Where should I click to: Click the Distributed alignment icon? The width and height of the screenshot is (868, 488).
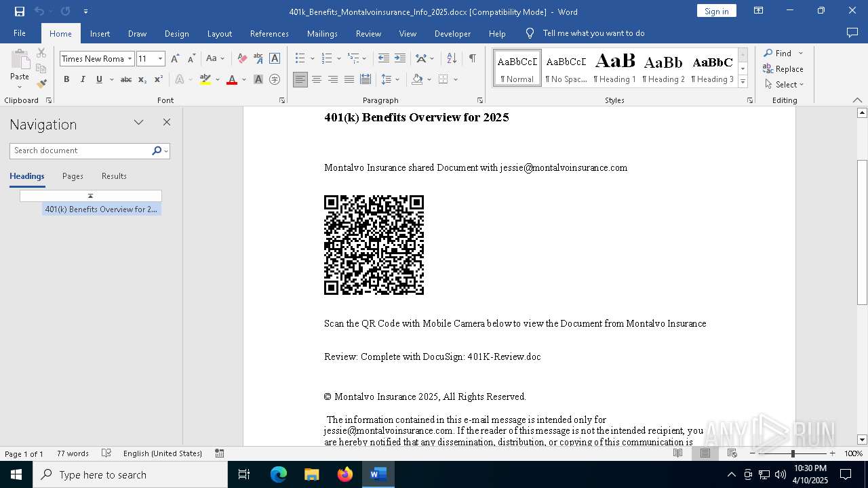pyautogui.click(x=366, y=79)
